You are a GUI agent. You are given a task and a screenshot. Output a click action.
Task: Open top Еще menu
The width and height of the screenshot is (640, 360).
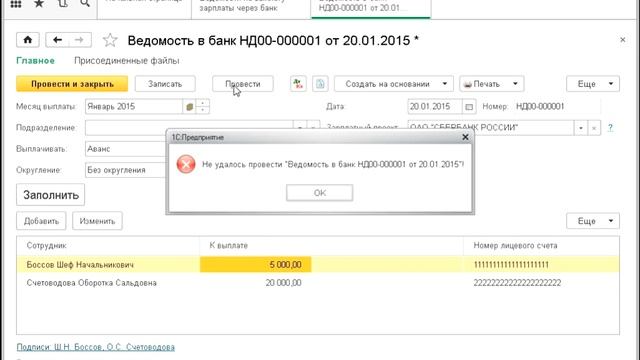tap(593, 84)
